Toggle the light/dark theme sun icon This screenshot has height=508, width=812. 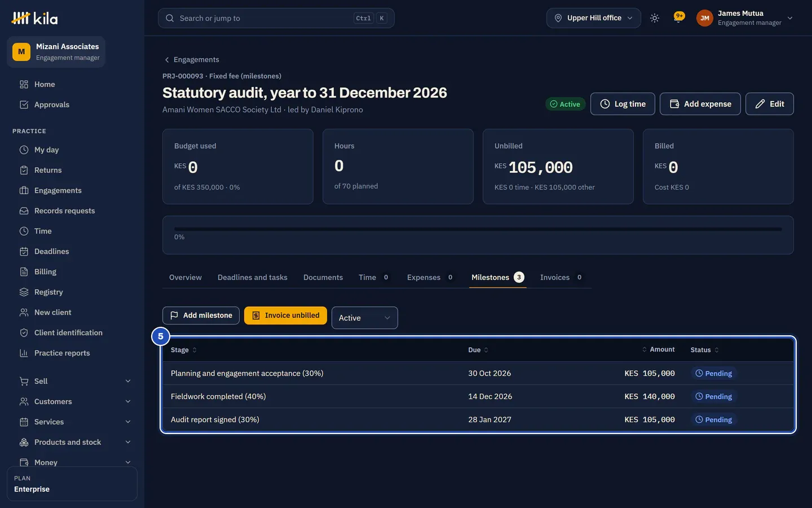click(655, 18)
